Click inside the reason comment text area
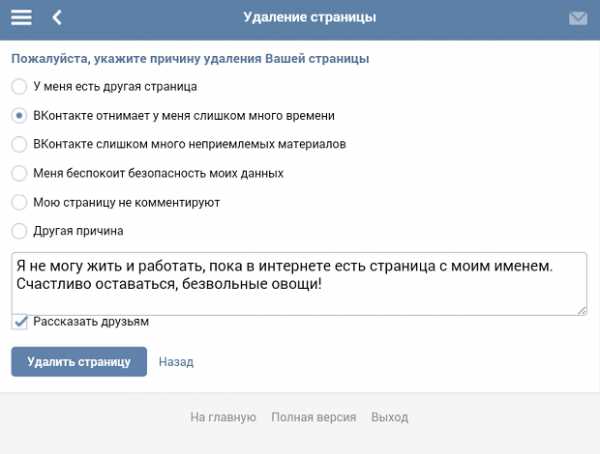 (x=299, y=284)
